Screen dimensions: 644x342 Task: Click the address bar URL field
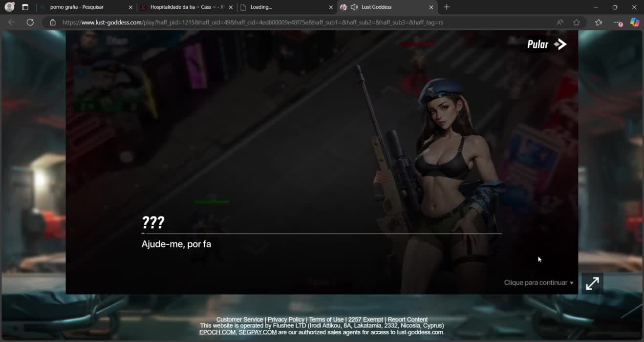pos(293,22)
